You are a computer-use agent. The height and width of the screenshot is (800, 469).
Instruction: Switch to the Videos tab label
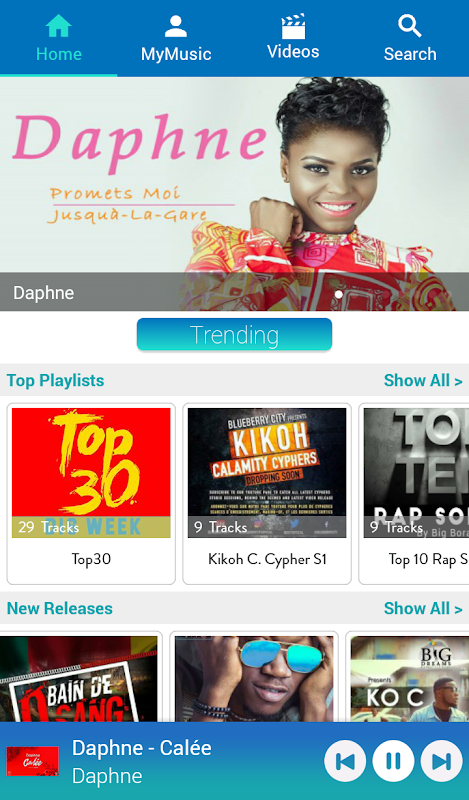point(293,52)
